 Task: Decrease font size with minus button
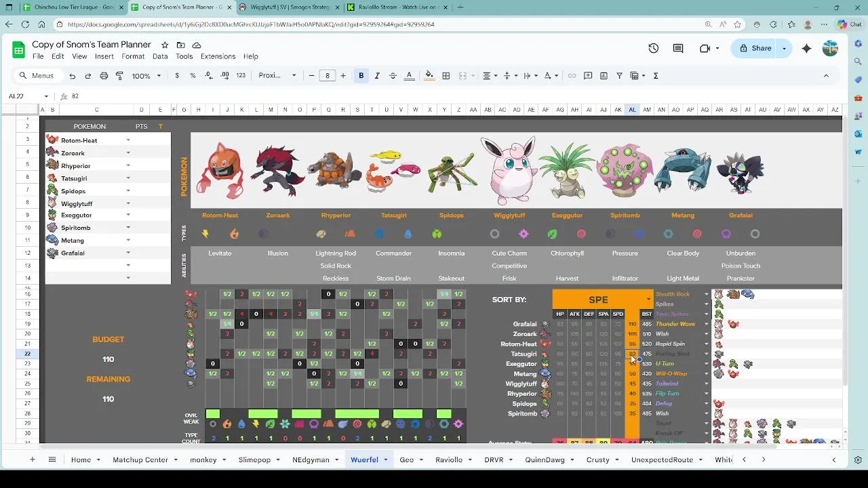pyautogui.click(x=311, y=76)
